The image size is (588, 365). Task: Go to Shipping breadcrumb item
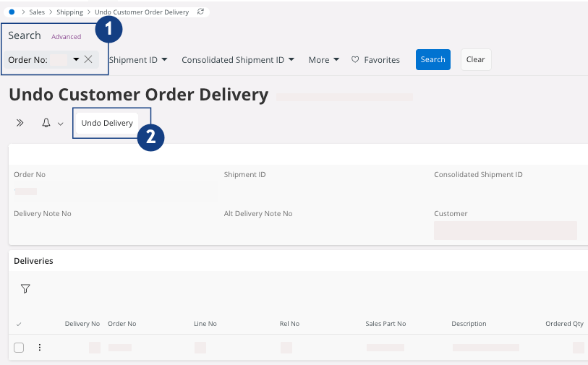pos(69,12)
